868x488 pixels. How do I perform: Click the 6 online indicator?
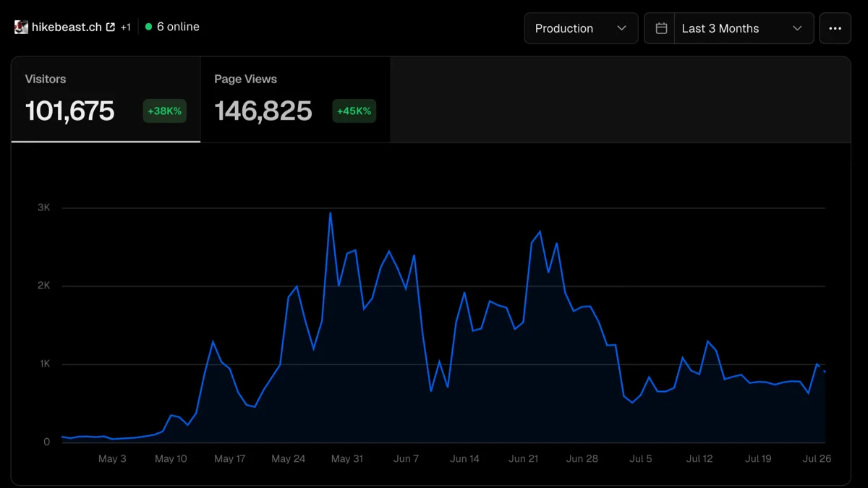point(172,27)
